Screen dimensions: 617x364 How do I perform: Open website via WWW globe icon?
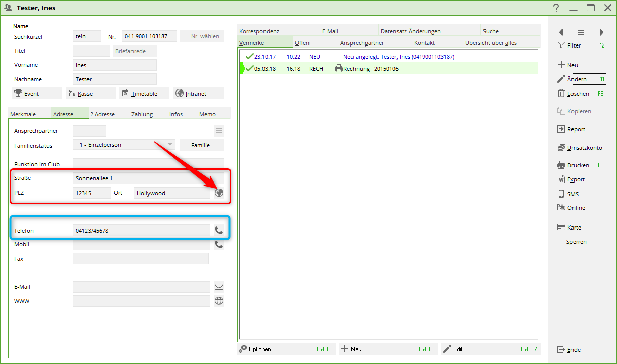coord(218,301)
